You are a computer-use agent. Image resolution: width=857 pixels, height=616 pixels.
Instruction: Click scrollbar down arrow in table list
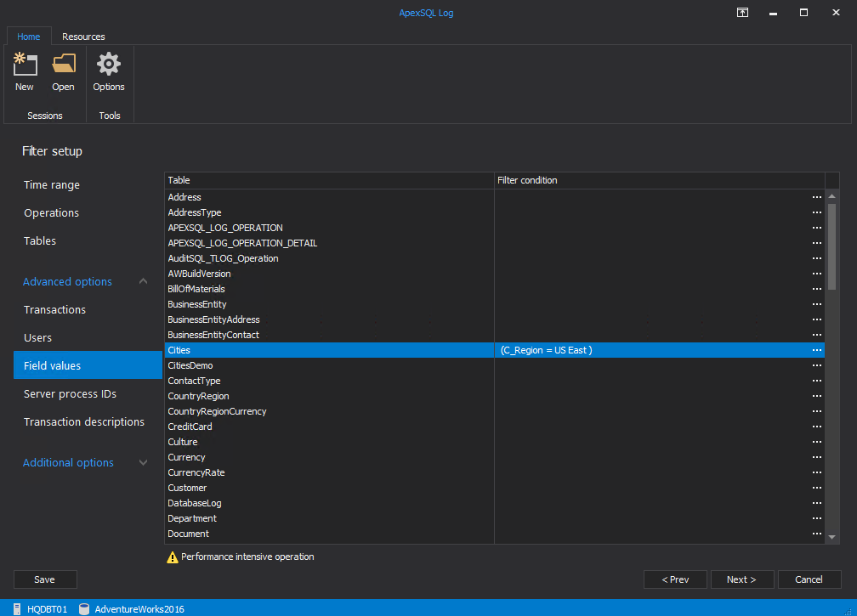[832, 537]
